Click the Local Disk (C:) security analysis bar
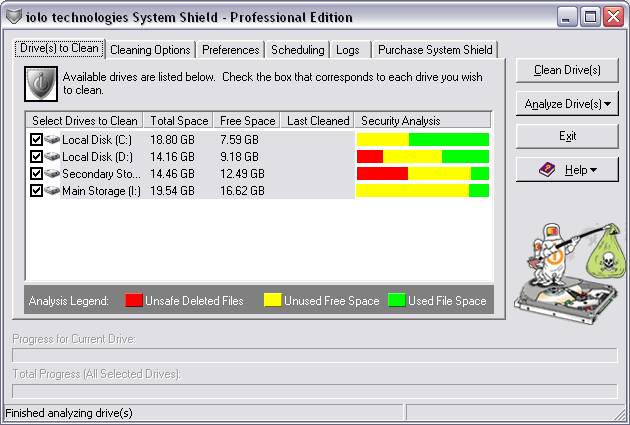The image size is (630, 425). [423, 139]
